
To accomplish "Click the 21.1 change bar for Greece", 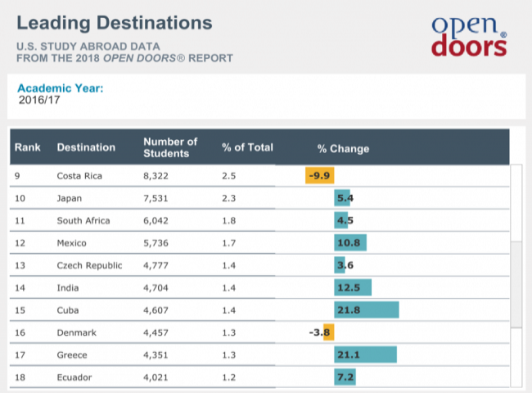I will (x=365, y=355).
